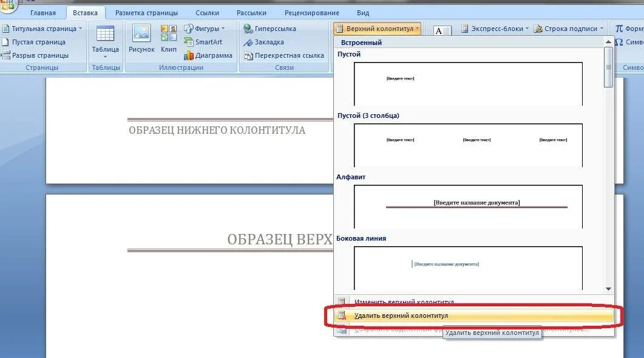Click the Удалить верхний колонтитул item icon
The height and width of the screenshot is (358, 644).
point(342,315)
